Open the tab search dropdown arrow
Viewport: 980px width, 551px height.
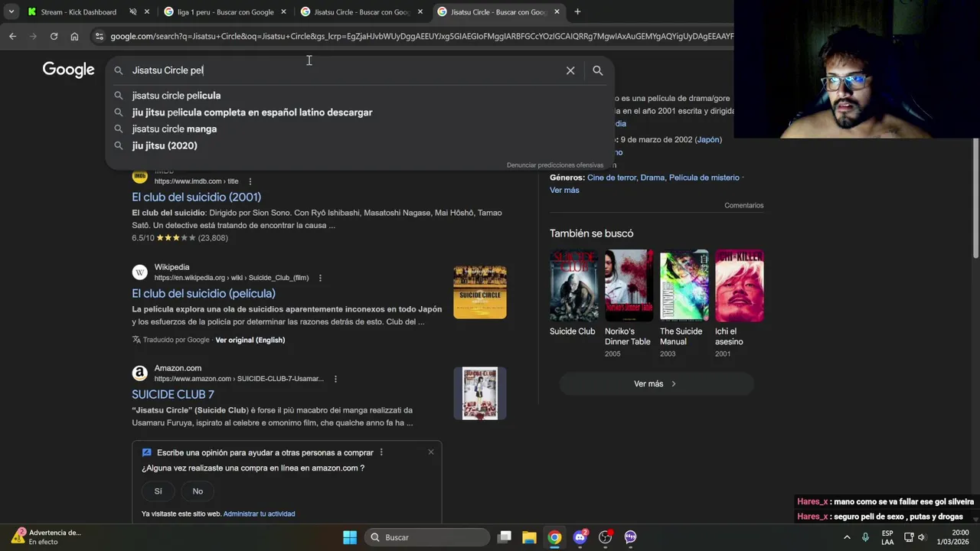tap(11, 11)
